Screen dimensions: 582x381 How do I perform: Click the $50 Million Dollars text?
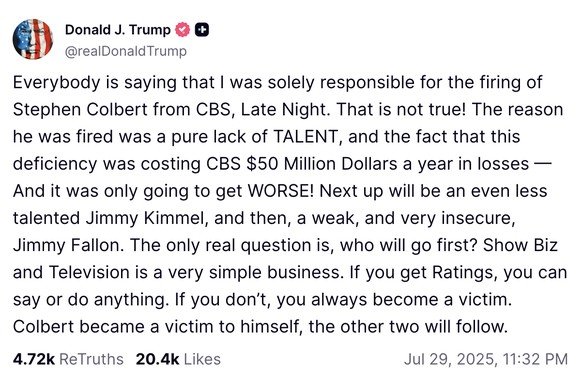(322, 164)
